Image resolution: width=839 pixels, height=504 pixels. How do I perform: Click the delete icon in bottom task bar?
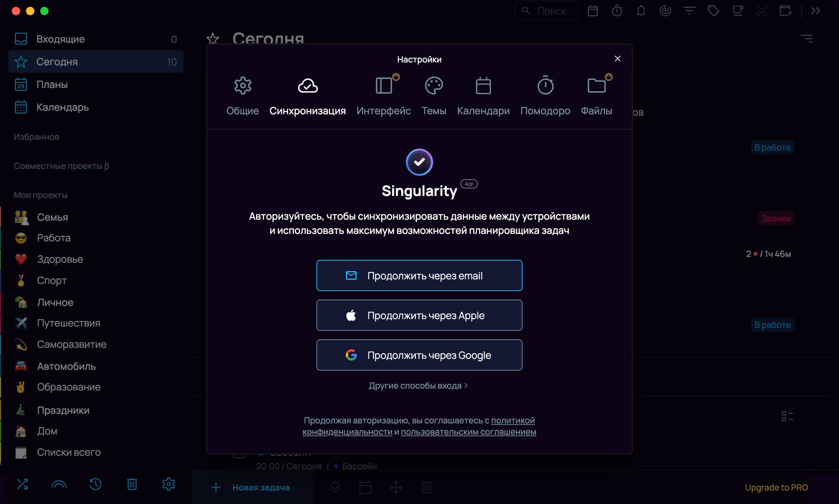click(x=426, y=487)
